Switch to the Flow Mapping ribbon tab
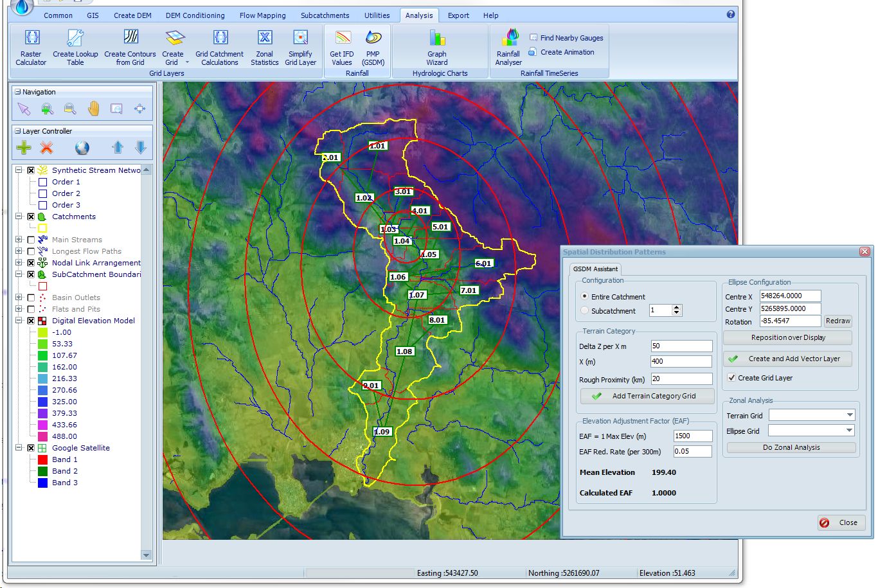Viewport: 878px width, 588px height. tap(262, 15)
